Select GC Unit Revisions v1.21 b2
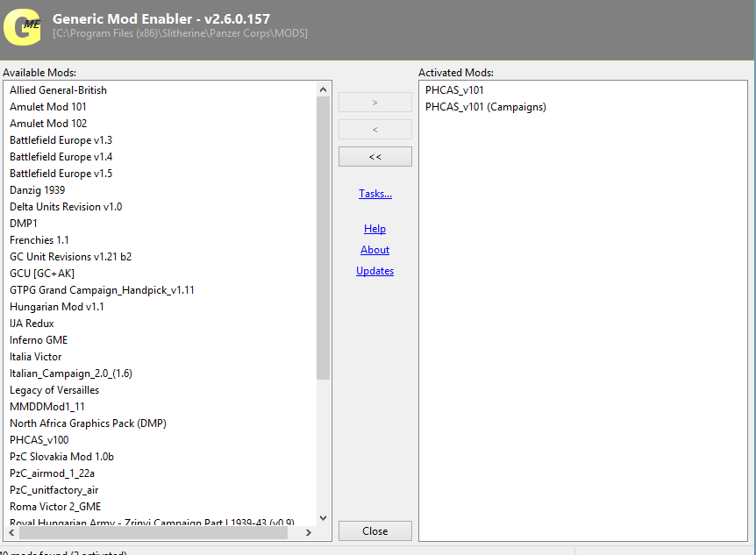The height and width of the screenshot is (555, 756). click(x=70, y=257)
